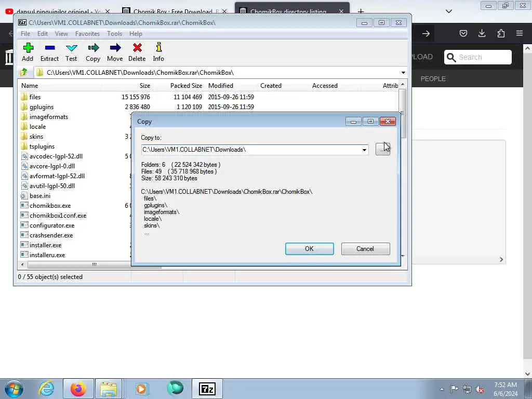
Task: Open the Edit menu
Action: [x=43, y=34]
